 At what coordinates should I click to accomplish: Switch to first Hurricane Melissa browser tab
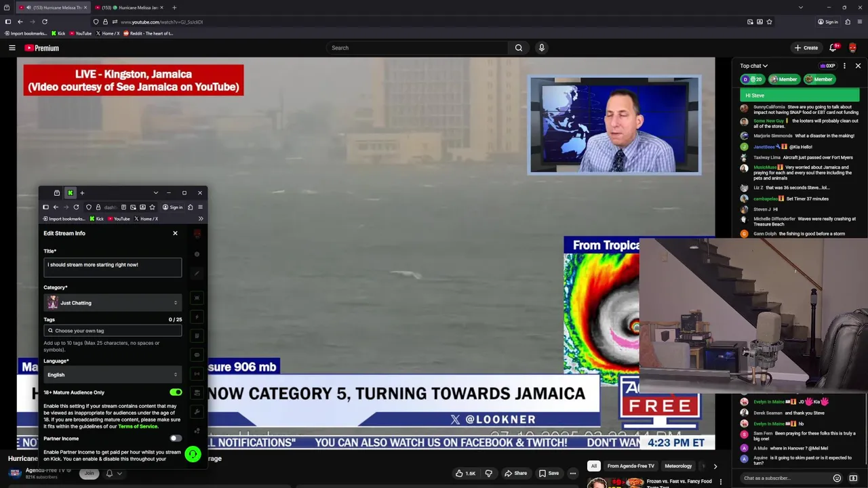pyautogui.click(x=52, y=7)
